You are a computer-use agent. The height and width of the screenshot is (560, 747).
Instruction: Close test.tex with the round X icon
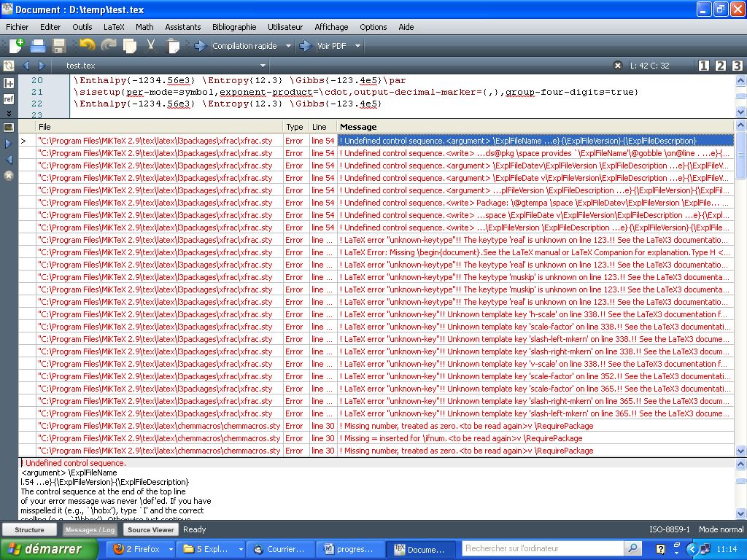617,66
